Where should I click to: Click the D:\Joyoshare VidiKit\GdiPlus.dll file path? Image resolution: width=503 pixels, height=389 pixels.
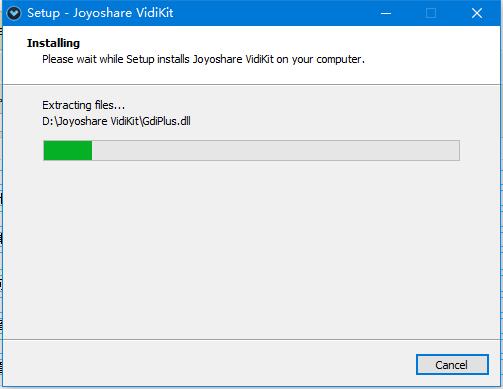(x=116, y=121)
